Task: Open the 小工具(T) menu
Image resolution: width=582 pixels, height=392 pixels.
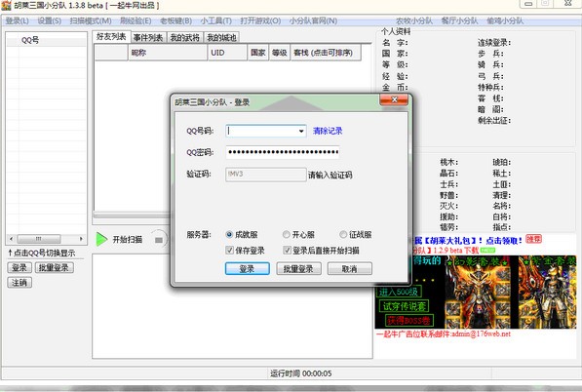Action: pyautogui.click(x=216, y=20)
